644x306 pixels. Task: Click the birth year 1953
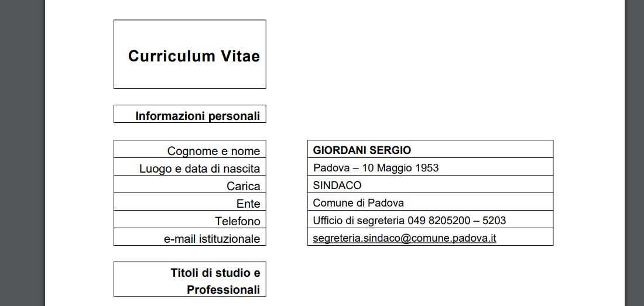tap(427, 168)
